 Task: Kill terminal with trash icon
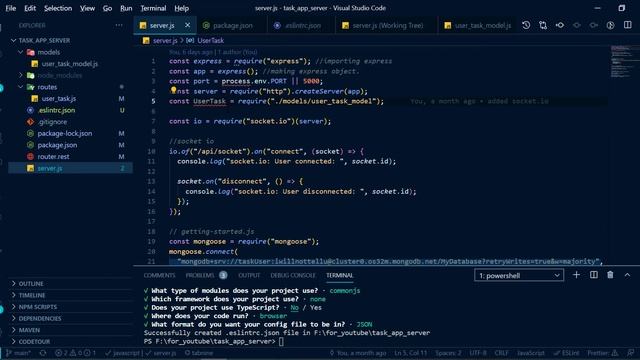point(610,275)
